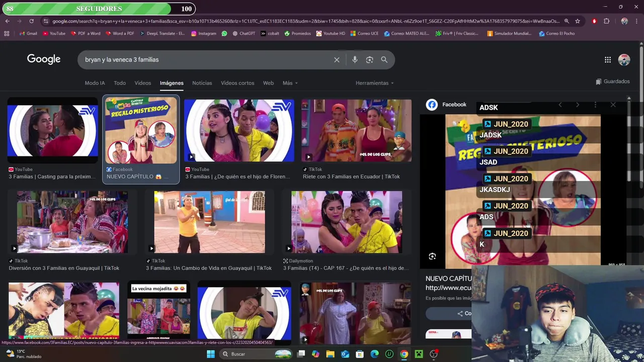The width and height of the screenshot is (644, 362).
Task: Show next image in preview panel
Action: pos(578,105)
